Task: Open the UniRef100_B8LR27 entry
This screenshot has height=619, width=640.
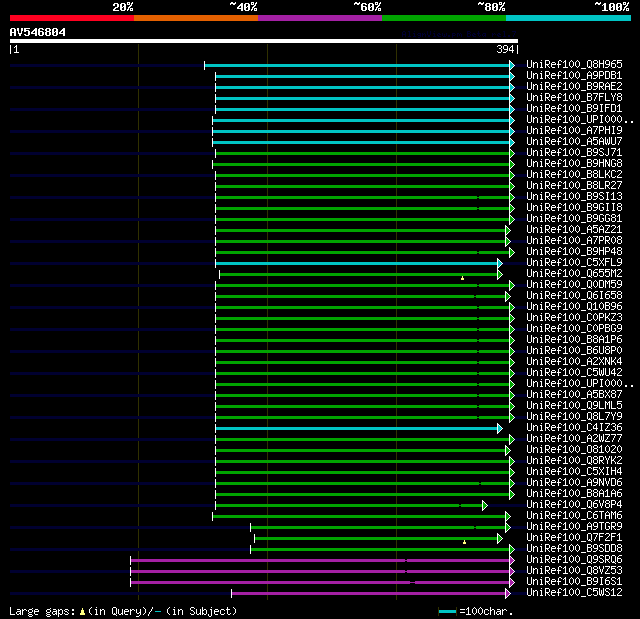Action: [x=574, y=186]
